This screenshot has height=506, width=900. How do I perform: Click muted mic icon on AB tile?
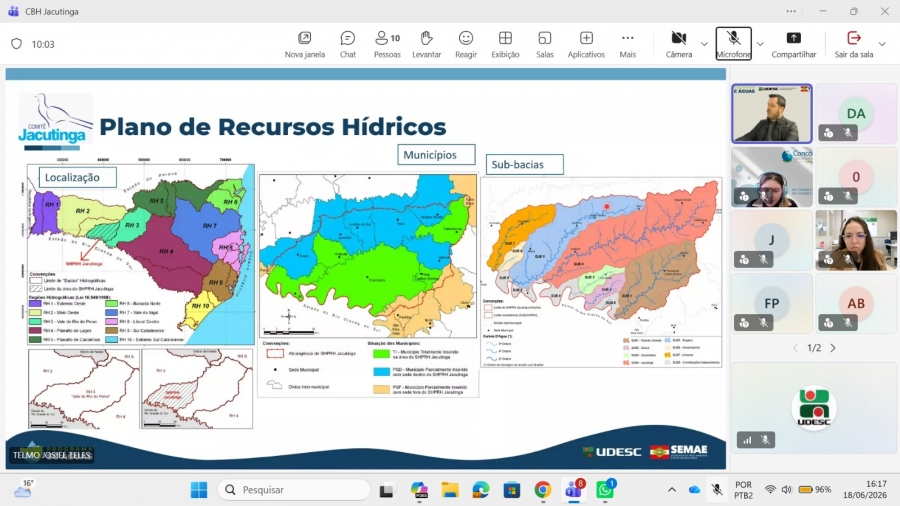pyautogui.click(x=847, y=323)
